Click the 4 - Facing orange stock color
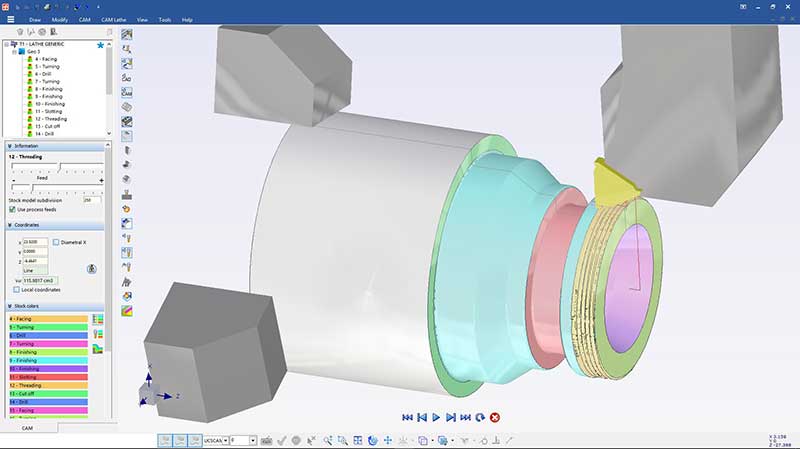The image size is (800, 449). pos(47,319)
